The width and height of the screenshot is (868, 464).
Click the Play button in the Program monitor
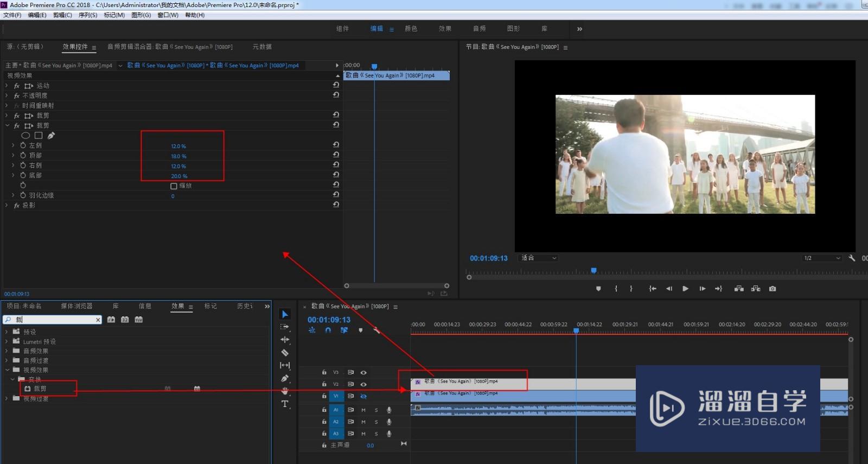tap(685, 289)
